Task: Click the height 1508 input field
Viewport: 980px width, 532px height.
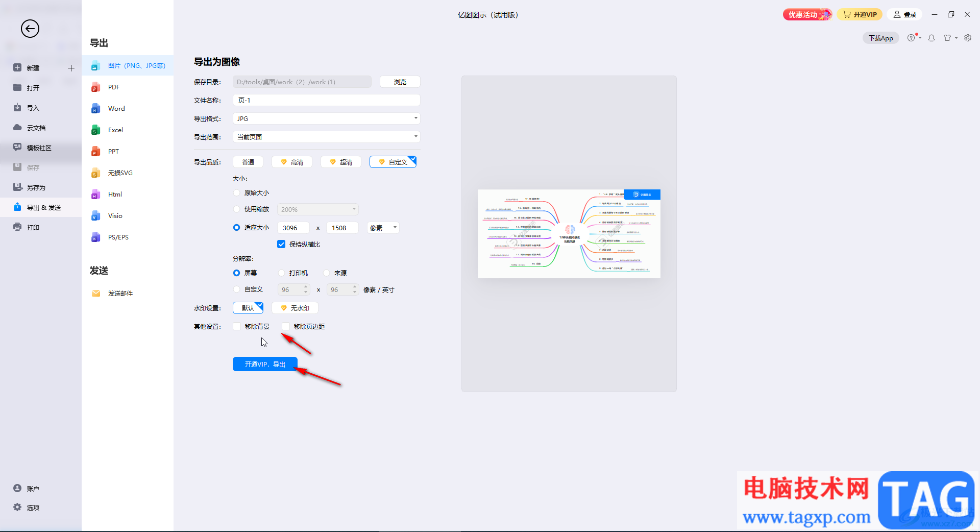Action: 342,228
